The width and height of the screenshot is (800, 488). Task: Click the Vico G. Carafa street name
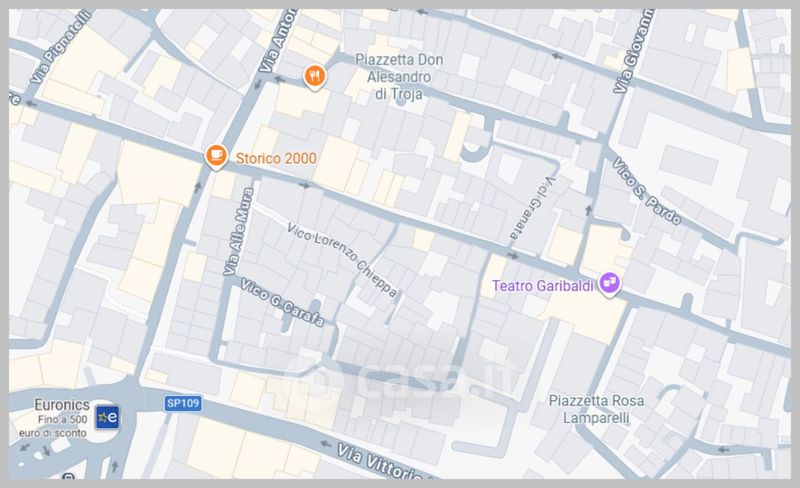tap(282, 302)
